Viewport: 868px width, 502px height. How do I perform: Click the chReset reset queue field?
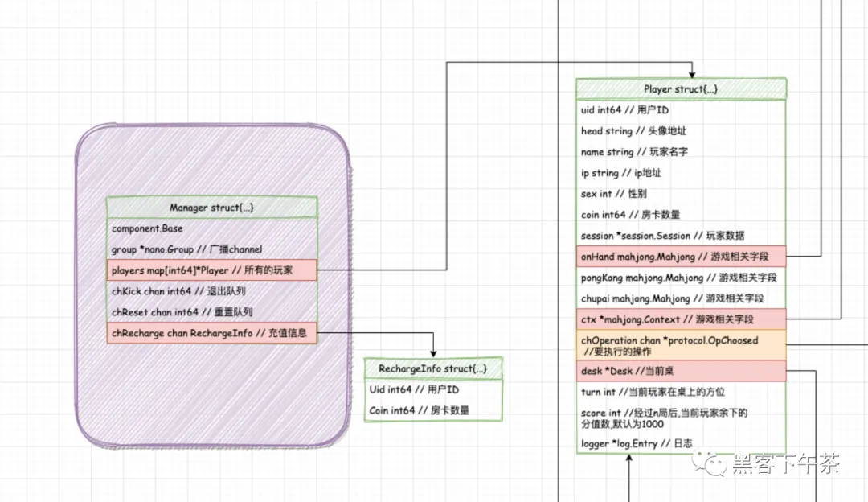[x=212, y=312]
